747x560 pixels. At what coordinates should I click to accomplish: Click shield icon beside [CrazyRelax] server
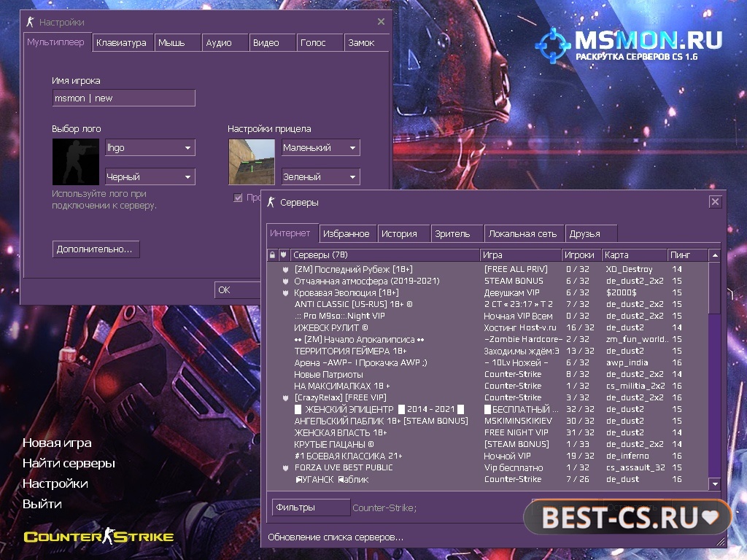click(x=285, y=397)
